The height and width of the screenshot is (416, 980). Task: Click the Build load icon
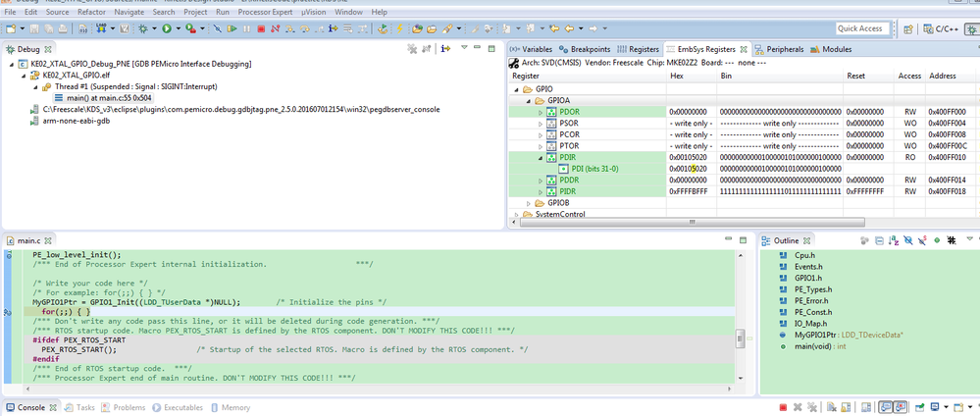101,28
